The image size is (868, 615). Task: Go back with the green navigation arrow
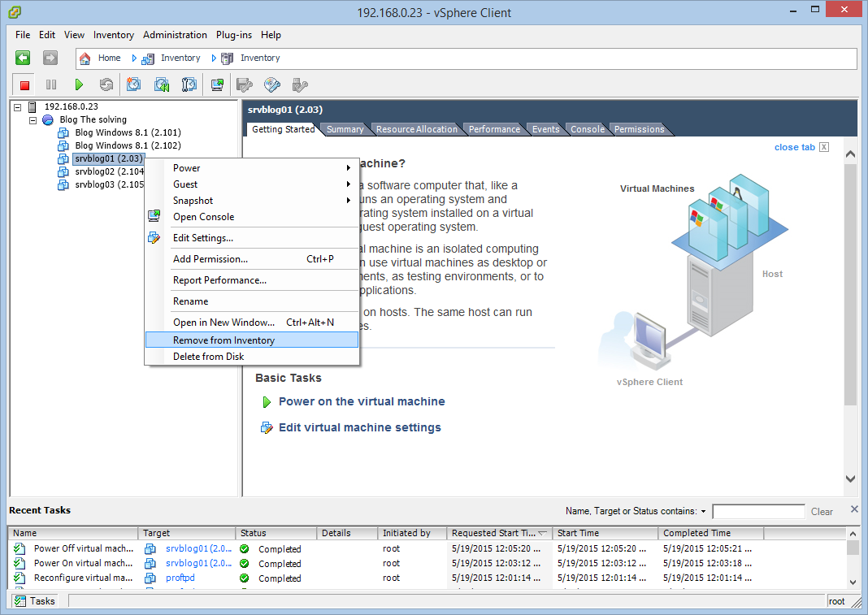23,58
